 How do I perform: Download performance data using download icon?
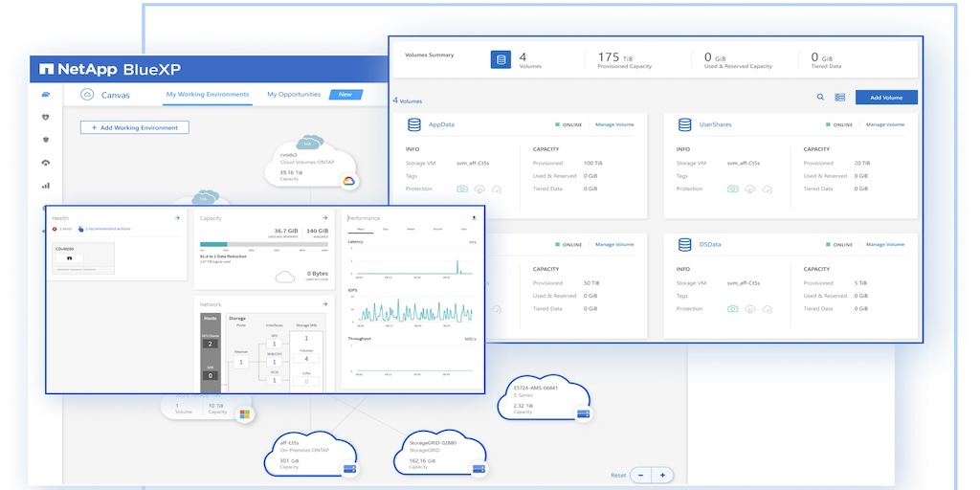475,218
